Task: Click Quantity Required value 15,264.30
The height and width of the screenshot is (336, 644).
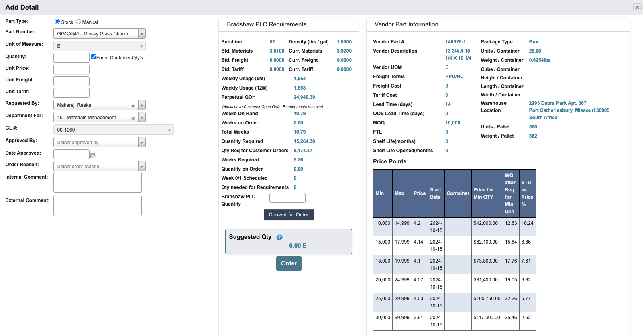Action: pos(304,141)
